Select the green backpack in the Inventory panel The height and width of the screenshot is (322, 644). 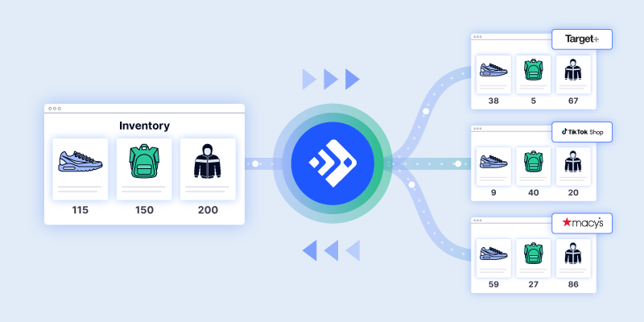144,161
